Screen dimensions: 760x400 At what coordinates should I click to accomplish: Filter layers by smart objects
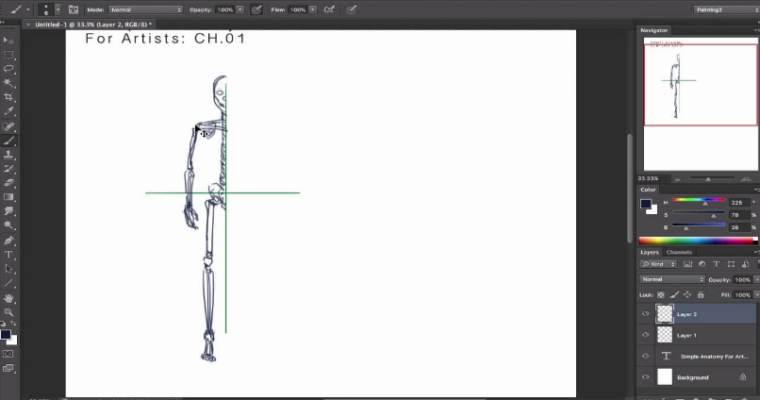[x=745, y=264]
